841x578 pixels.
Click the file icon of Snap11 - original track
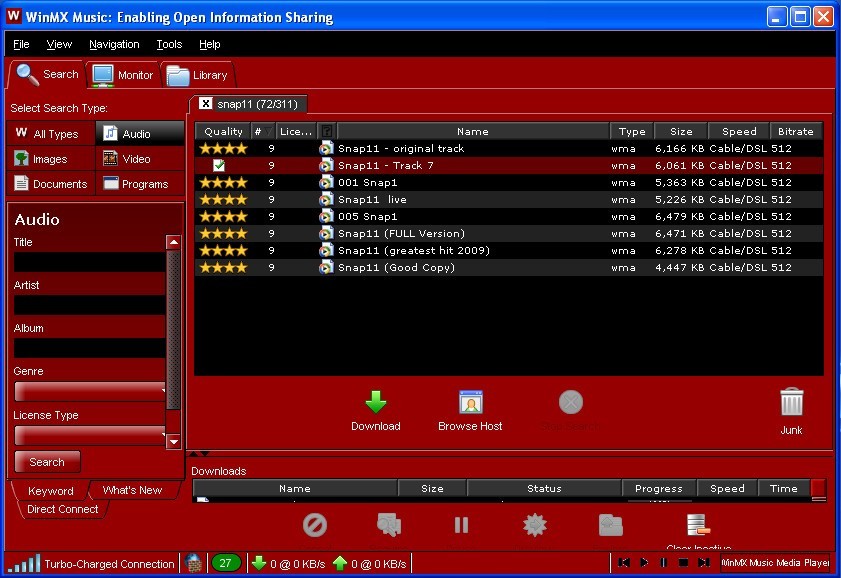(x=326, y=149)
